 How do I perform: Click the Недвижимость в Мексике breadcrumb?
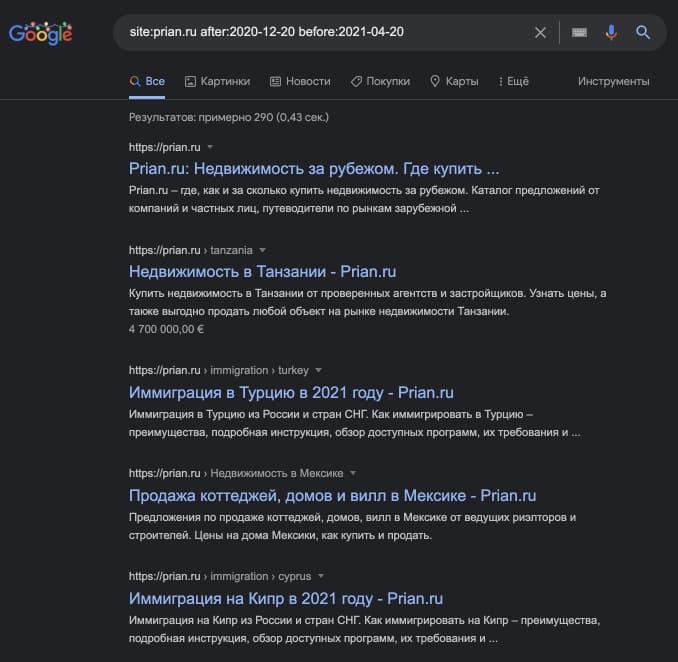277,473
